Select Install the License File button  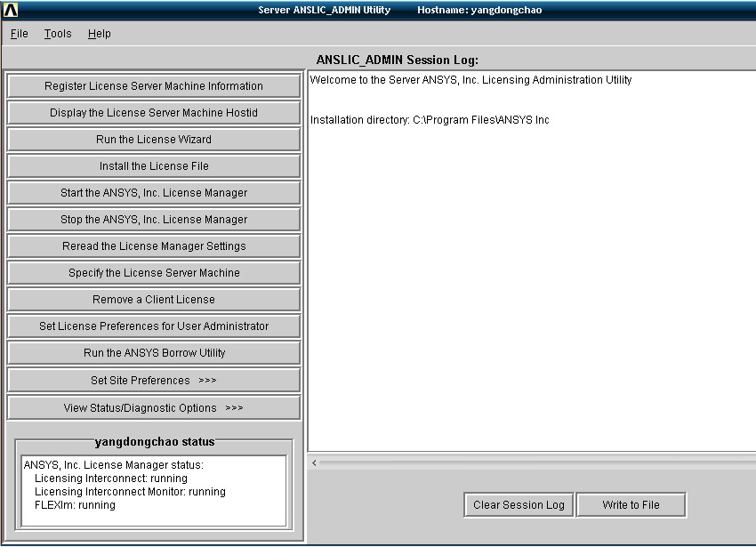click(154, 166)
